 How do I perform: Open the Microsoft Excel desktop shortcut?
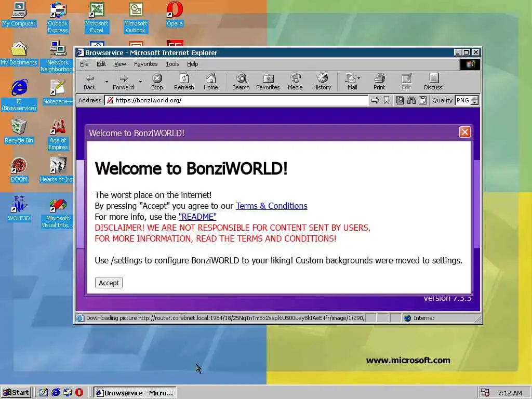(x=97, y=18)
